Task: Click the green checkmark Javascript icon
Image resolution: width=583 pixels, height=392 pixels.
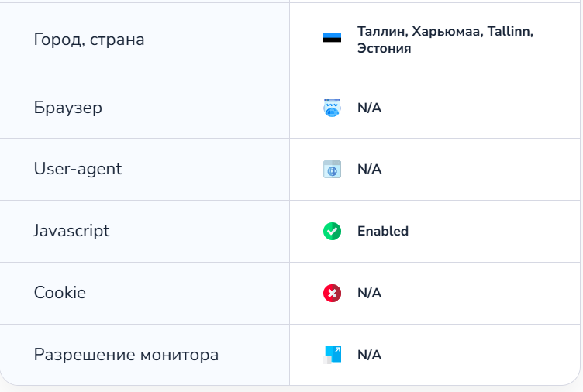Action: 332,231
